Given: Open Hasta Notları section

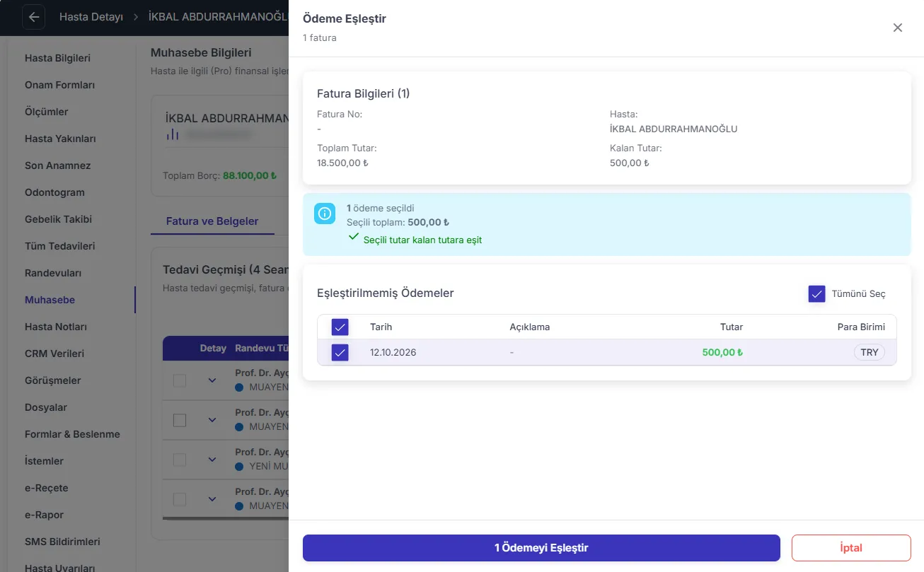Looking at the screenshot, I should point(56,327).
